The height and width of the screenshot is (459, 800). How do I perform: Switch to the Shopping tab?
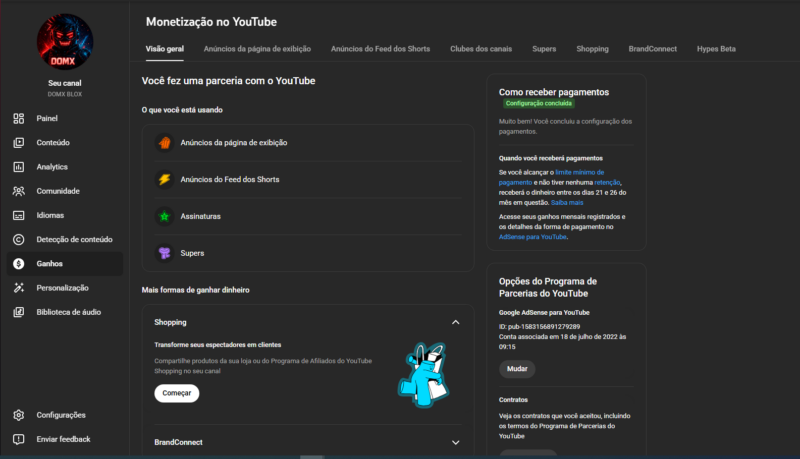[592, 49]
